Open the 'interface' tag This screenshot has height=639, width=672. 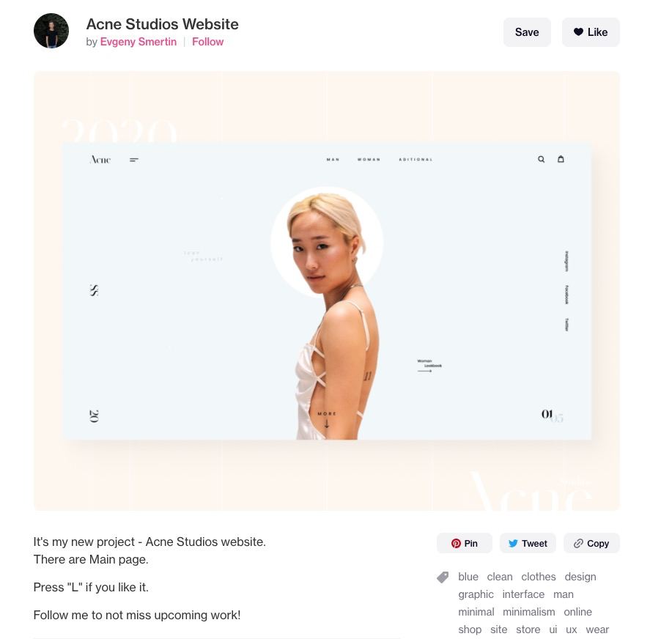click(x=523, y=594)
